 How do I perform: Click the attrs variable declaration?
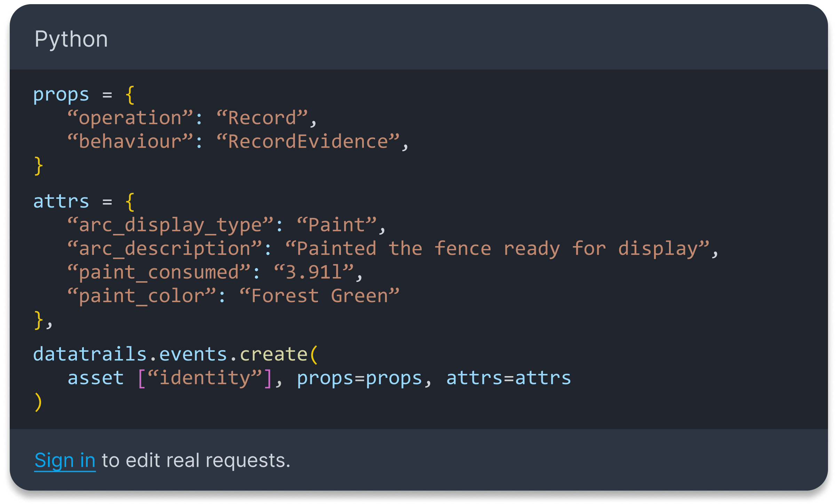[61, 201]
